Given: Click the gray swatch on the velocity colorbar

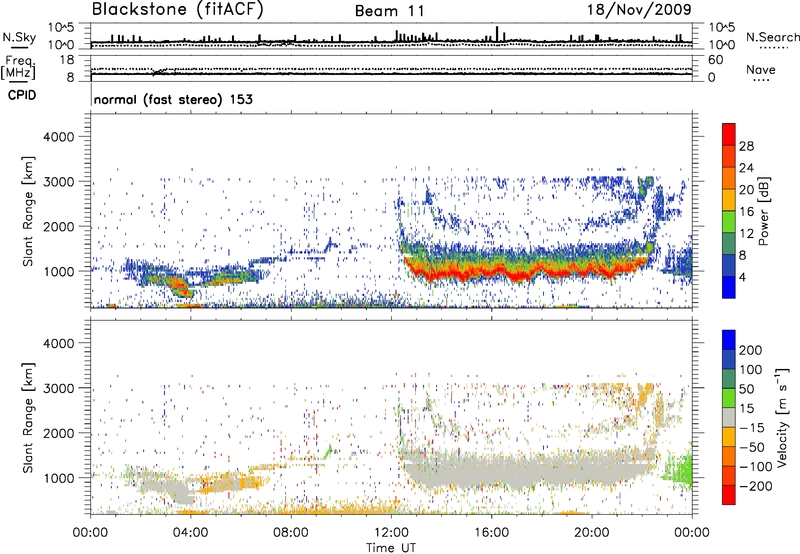Looking at the screenshot, I should point(729,418).
